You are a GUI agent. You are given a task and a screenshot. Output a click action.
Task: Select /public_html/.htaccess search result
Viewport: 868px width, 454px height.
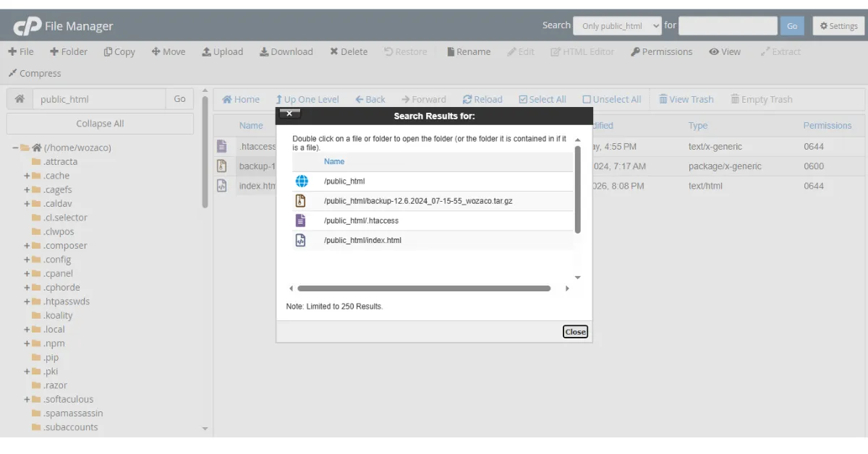(361, 220)
